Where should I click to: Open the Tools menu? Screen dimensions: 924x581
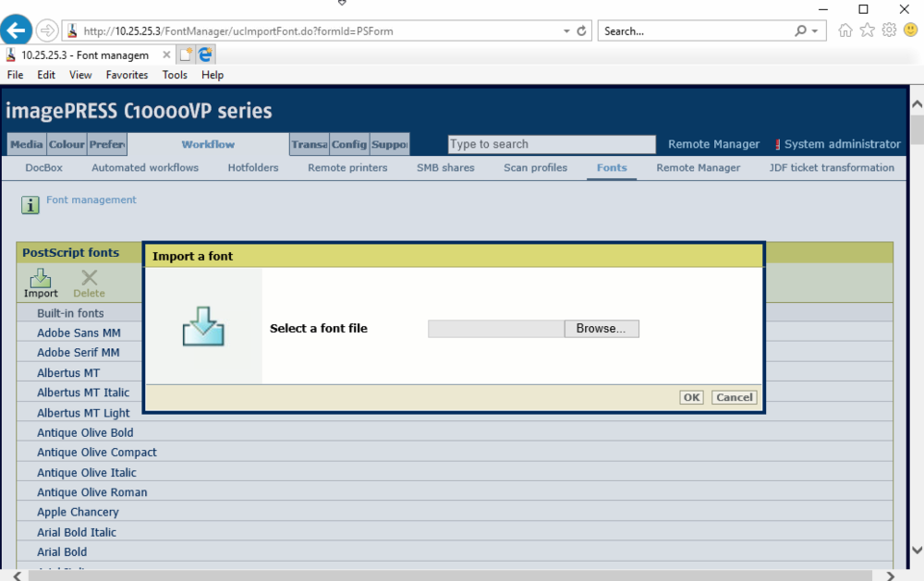(175, 75)
